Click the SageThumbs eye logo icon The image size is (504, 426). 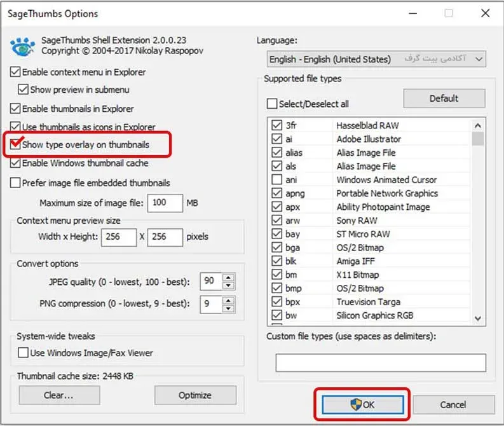coord(22,47)
